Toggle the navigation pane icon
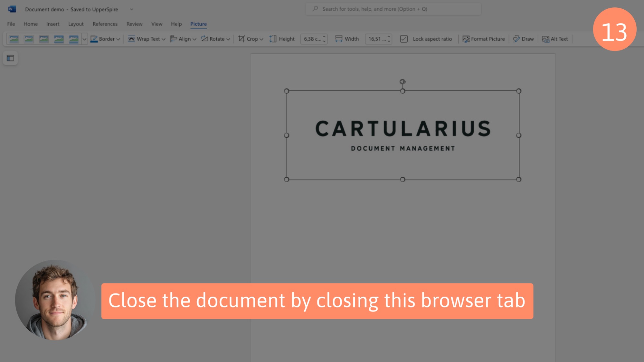This screenshot has width=644, height=362. pos(10,58)
